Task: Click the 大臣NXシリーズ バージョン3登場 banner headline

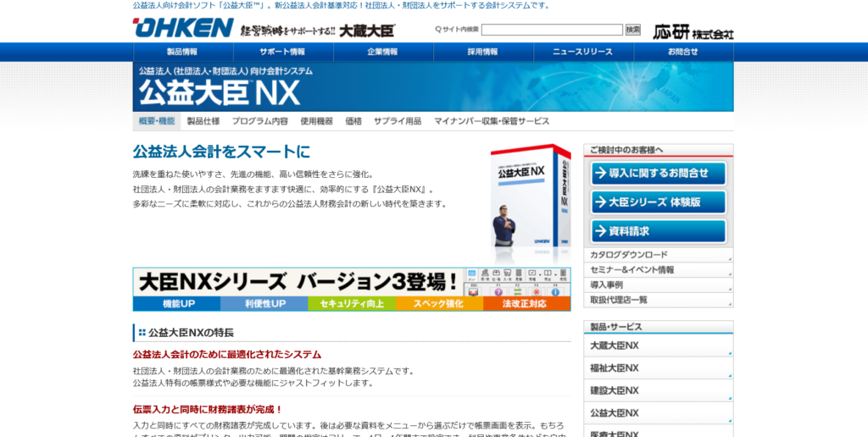Action: [298, 282]
